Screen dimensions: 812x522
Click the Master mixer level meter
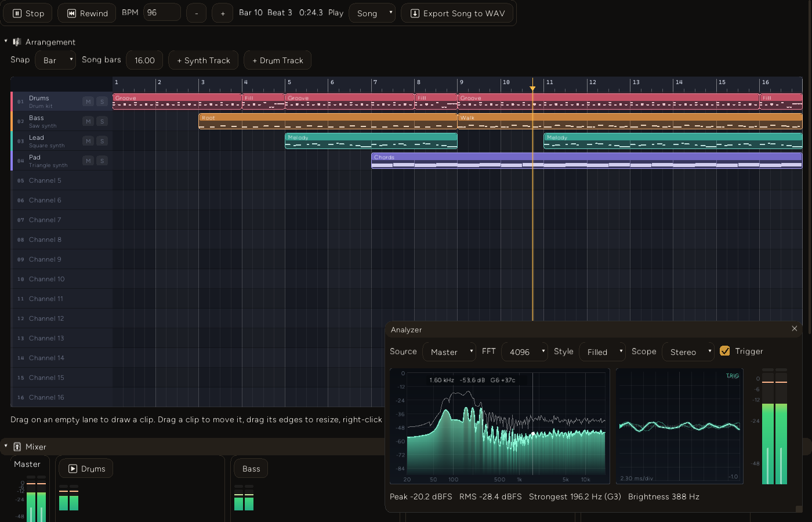[36, 499]
